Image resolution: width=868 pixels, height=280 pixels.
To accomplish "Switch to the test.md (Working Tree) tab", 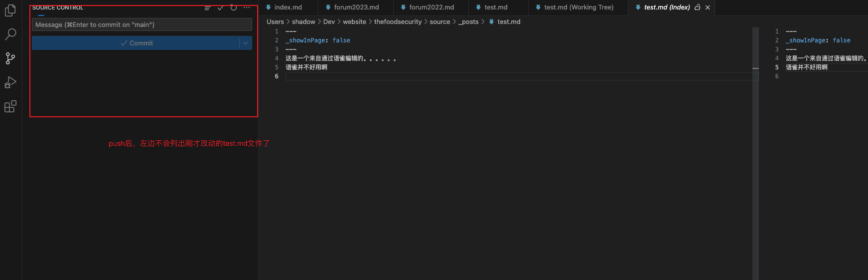I will click(578, 7).
